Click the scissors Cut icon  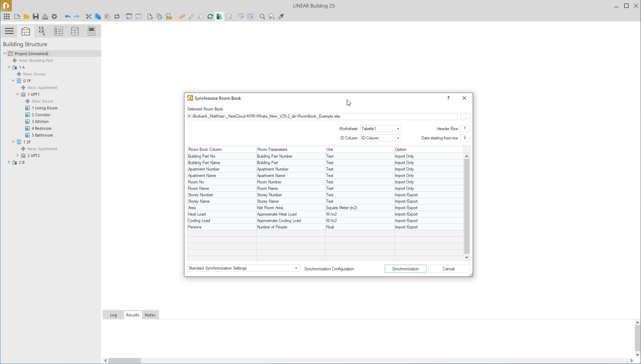coord(88,16)
